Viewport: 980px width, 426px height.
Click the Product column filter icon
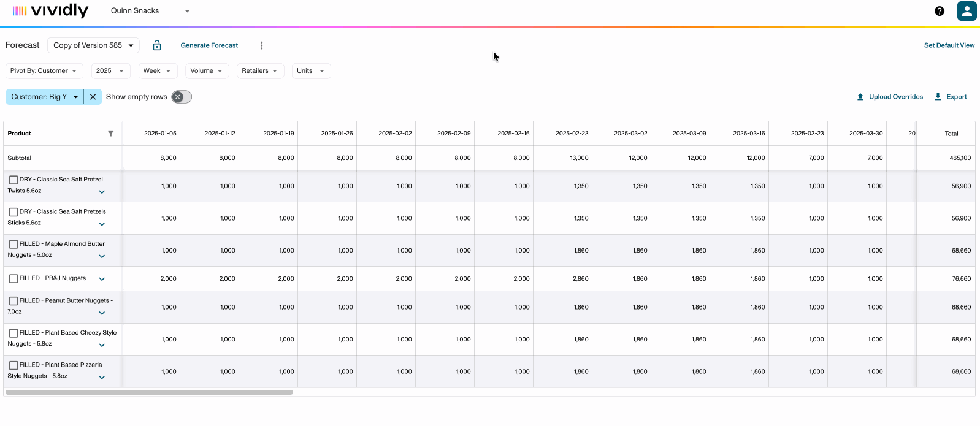111,133
